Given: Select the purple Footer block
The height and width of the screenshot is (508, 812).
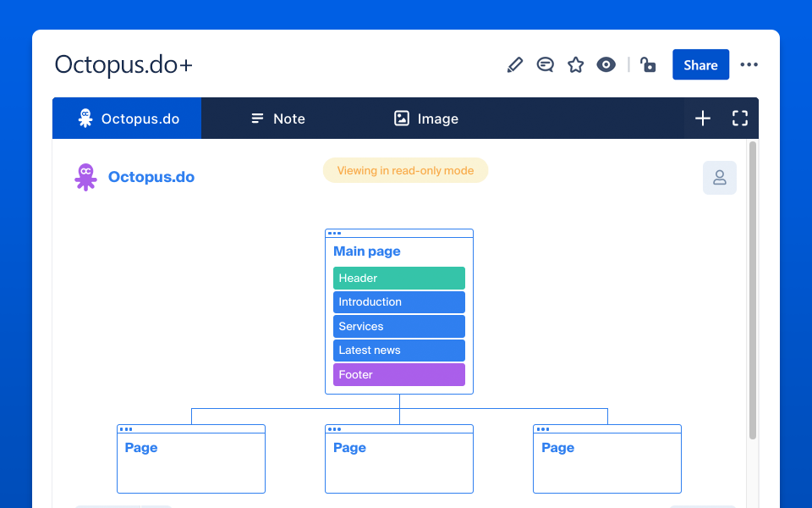Looking at the screenshot, I should [399, 375].
